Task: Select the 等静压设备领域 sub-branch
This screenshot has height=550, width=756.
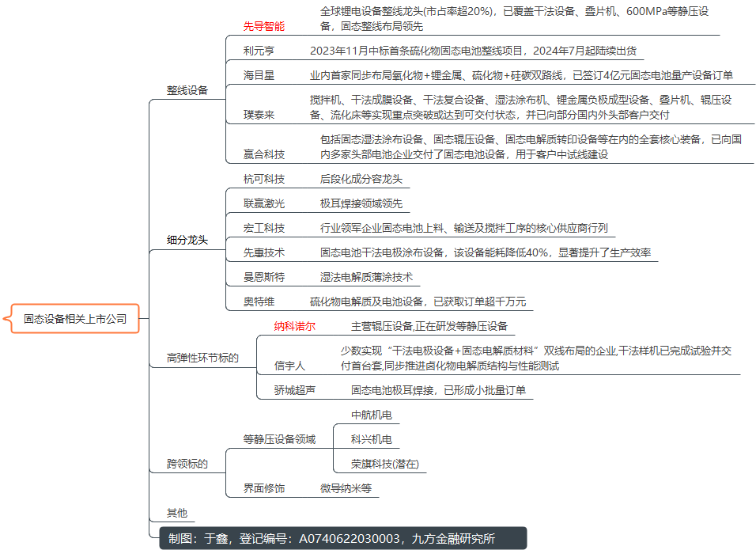Action: [x=279, y=439]
